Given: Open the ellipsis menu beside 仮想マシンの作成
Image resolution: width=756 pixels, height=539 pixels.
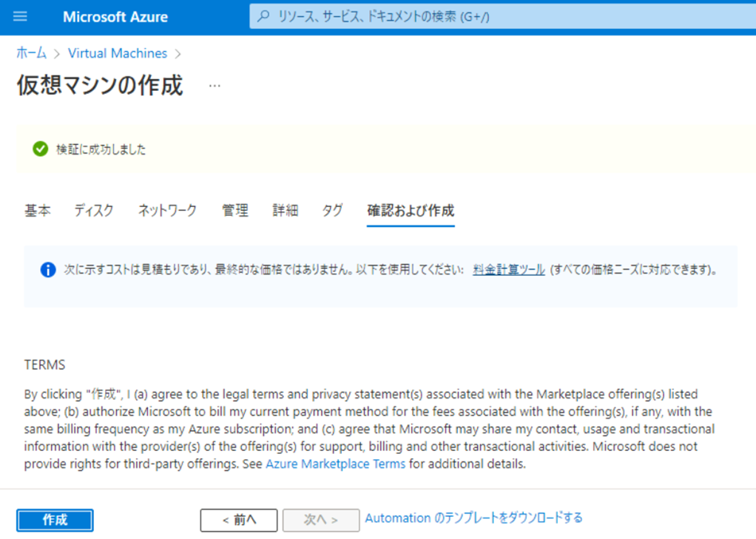Looking at the screenshot, I should (215, 86).
